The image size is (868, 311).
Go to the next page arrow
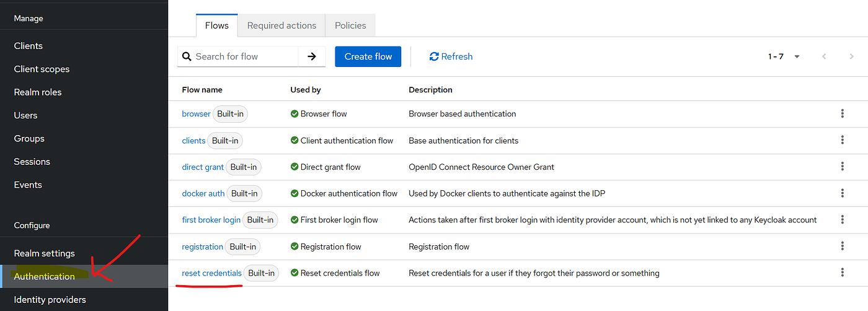point(851,56)
